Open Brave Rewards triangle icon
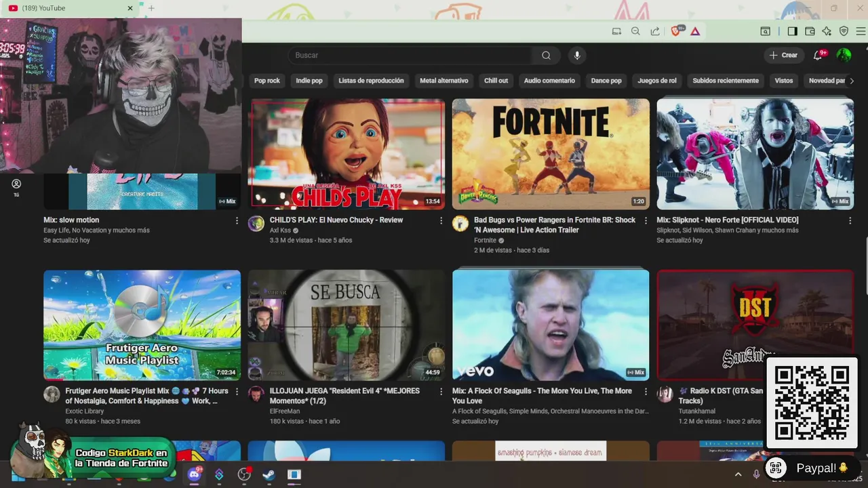Screen dimensions: 868x488 [x=695, y=31]
